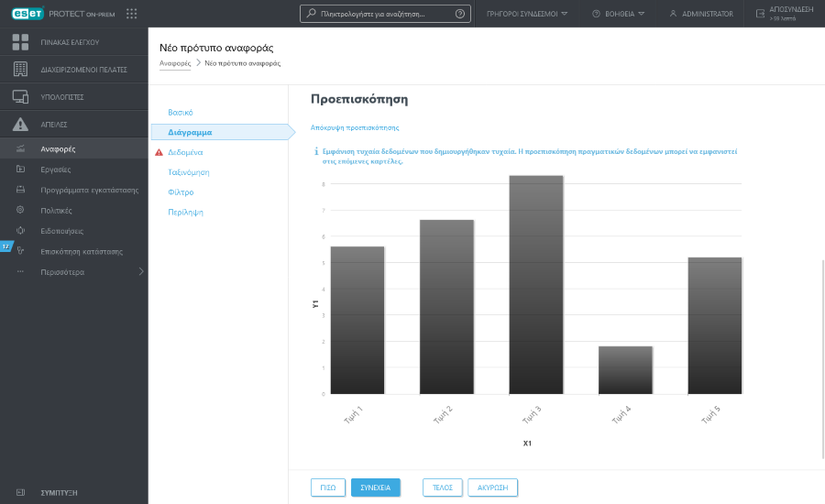
Task: Click into the top search field
Action: tap(385, 14)
